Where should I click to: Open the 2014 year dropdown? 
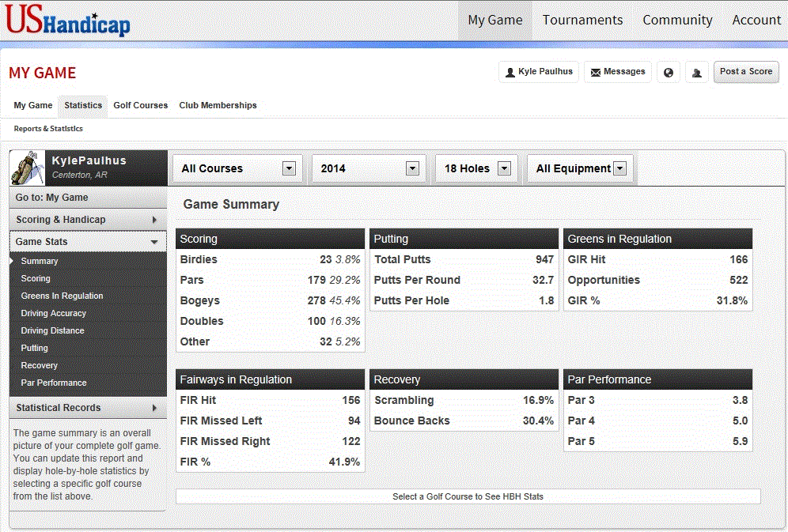pos(368,168)
